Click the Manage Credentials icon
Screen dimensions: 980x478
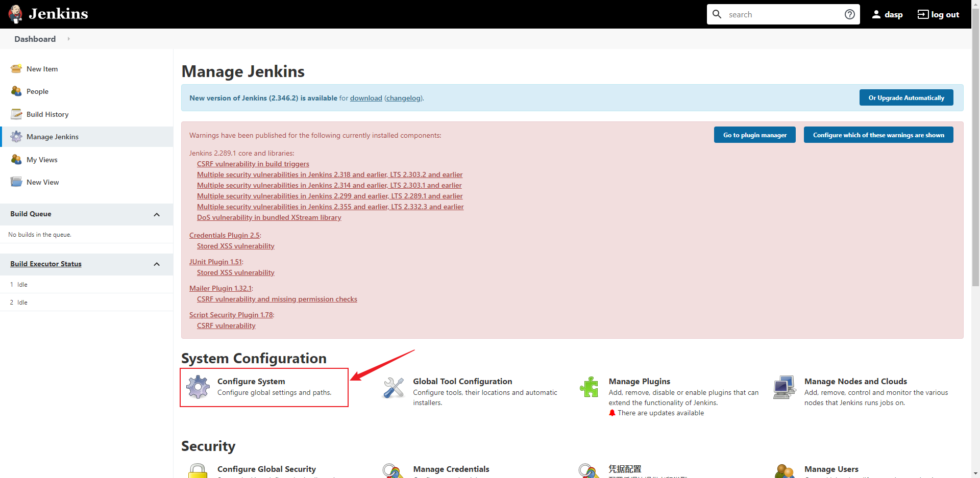(394, 471)
